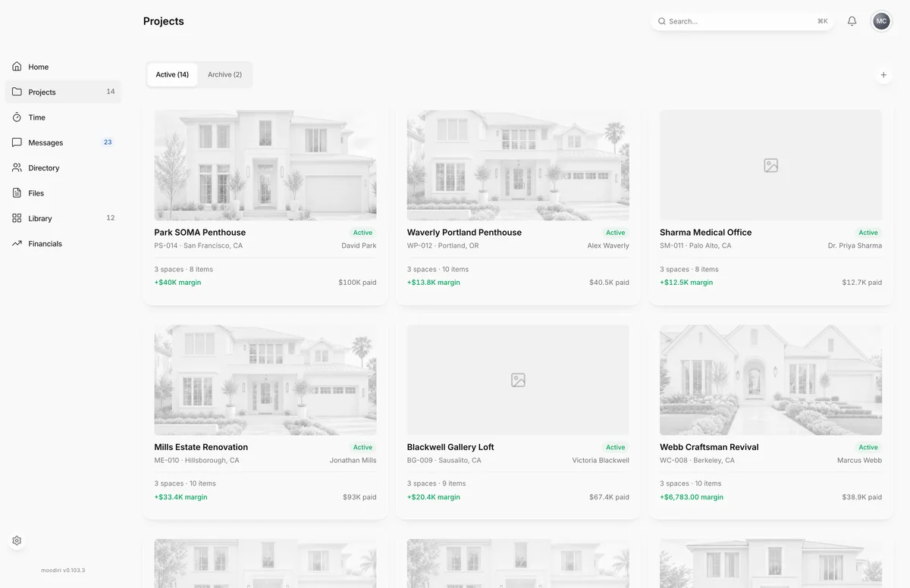This screenshot has height=588, width=910.
Task: Open Messages in the sidebar
Action: pos(63,142)
